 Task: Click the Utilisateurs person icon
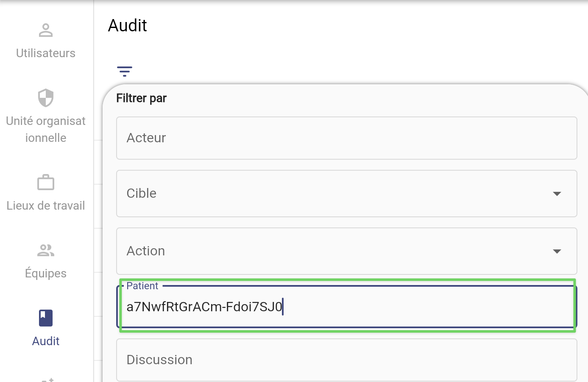pyautogui.click(x=46, y=30)
